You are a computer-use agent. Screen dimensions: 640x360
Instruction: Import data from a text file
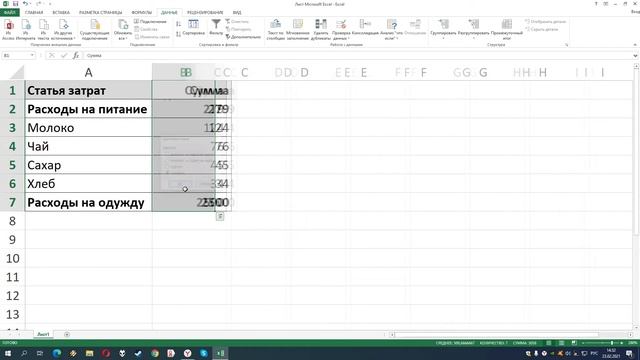[x=43, y=29]
